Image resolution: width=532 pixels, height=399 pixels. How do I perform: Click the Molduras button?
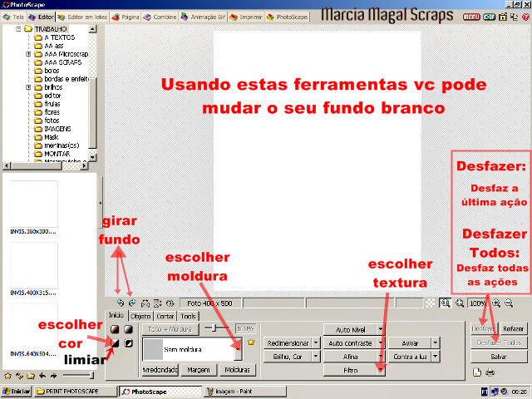point(238,370)
